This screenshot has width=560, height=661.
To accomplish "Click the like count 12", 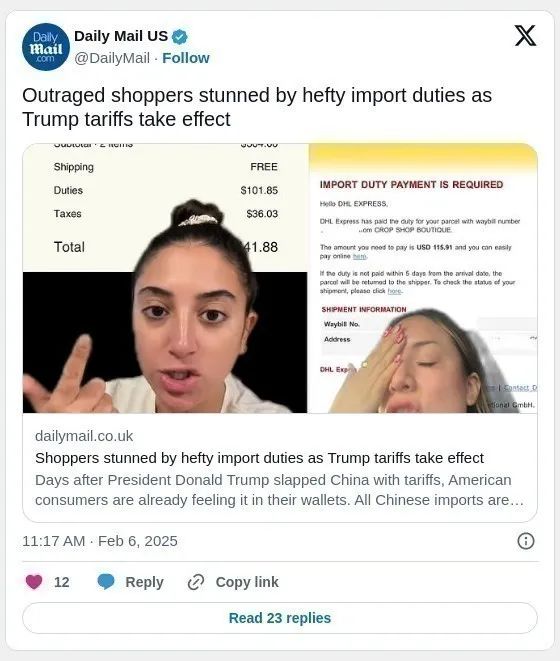I will point(62,582).
